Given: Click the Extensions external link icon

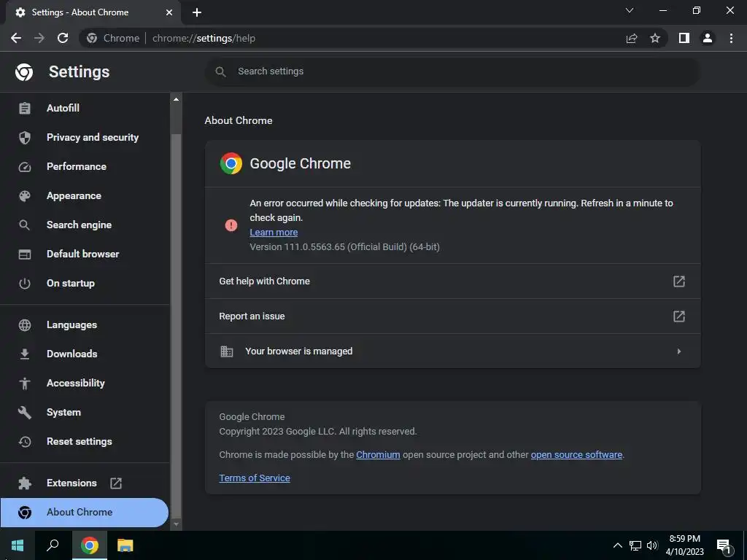Looking at the screenshot, I should (x=116, y=483).
